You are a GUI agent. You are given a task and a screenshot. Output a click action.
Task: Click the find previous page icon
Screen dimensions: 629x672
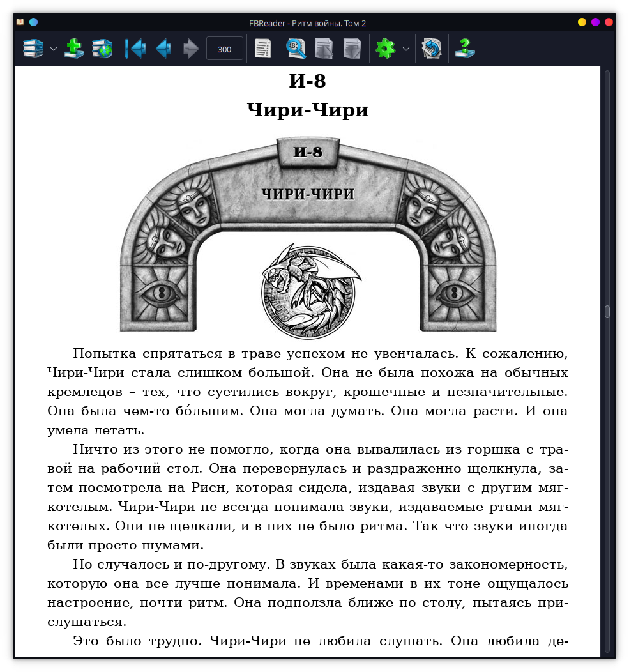324,49
